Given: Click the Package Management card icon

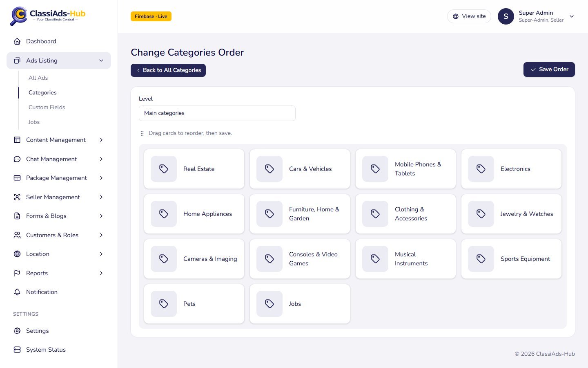Looking at the screenshot, I should (x=17, y=178).
